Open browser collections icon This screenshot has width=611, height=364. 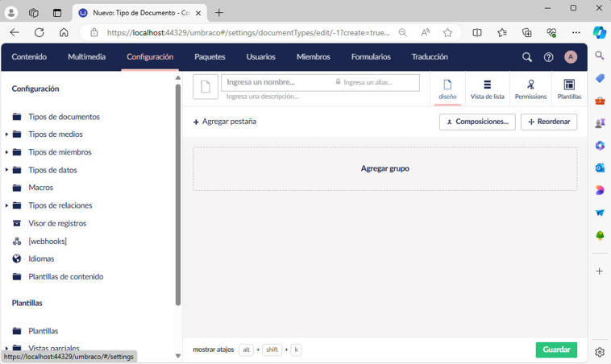(526, 33)
